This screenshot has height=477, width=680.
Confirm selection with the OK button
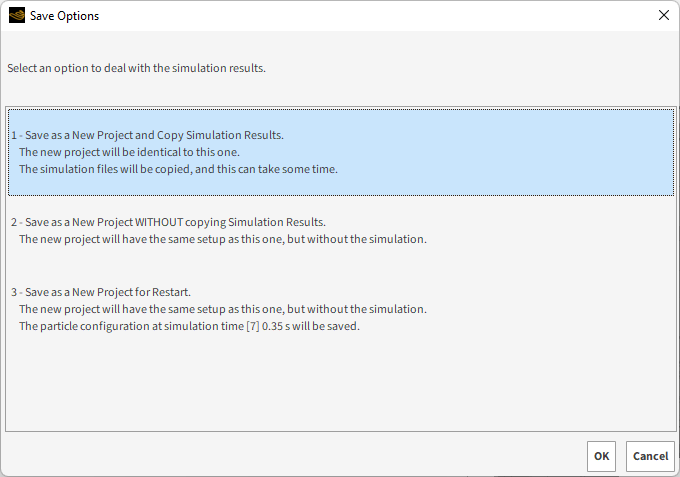click(601, 456)
